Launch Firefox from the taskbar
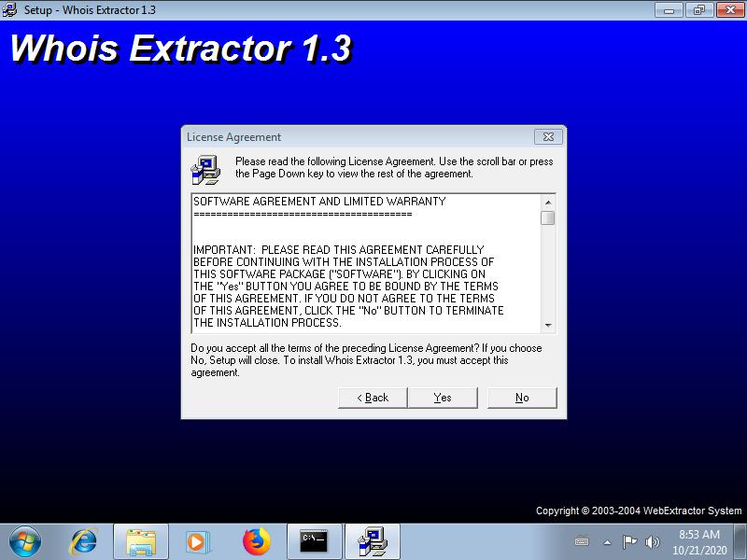 click(256, 542)
